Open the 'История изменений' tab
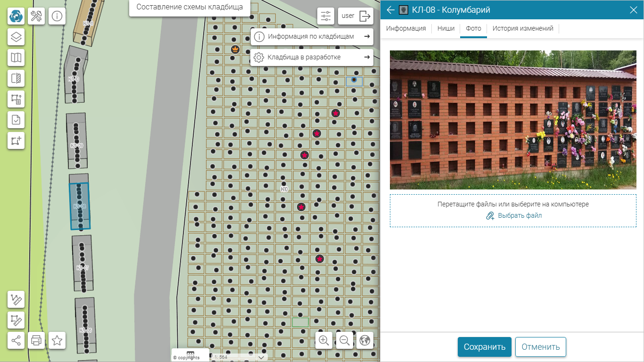 pyautogui.click(x=522, y=28)
